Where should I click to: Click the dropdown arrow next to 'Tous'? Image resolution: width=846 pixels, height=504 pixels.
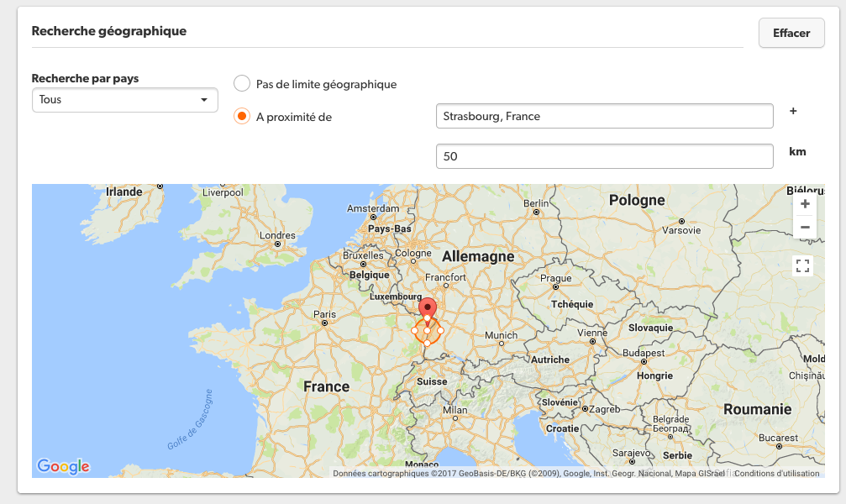point(203,101)
